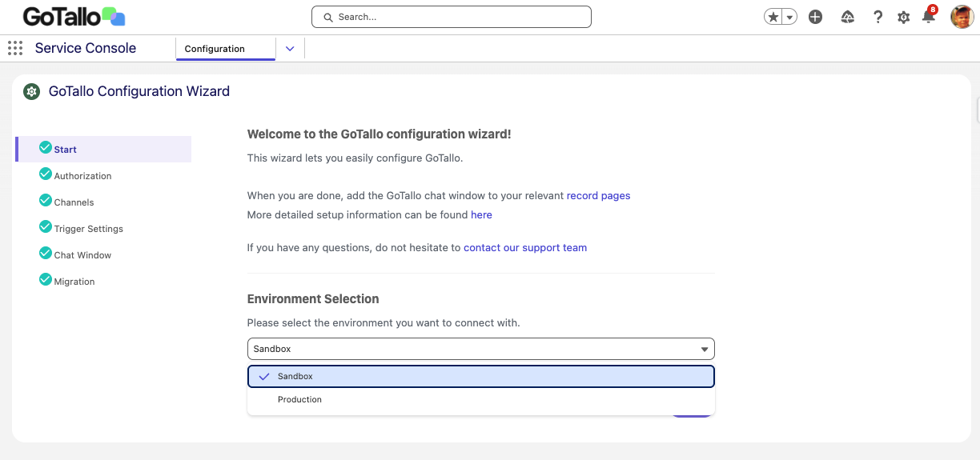980x460 pixels.
Task: Click the favorites star icon
Action: pyautogui.click(x=773, y=17)
